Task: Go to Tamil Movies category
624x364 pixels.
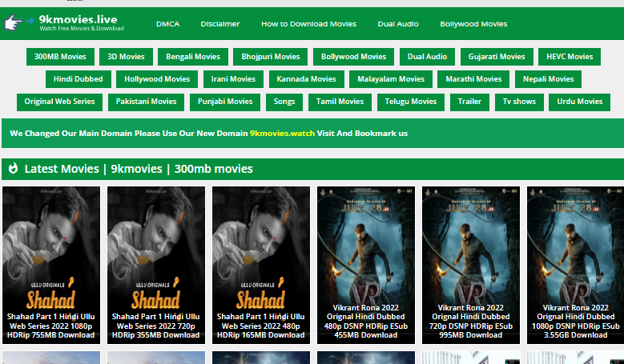Action: coord(340,102)
